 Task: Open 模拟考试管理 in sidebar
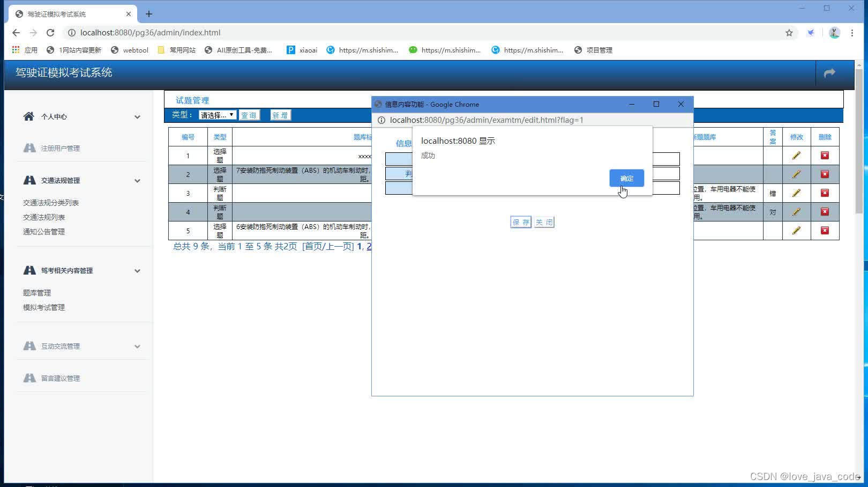pyautogui.click(x=44, y=307)
